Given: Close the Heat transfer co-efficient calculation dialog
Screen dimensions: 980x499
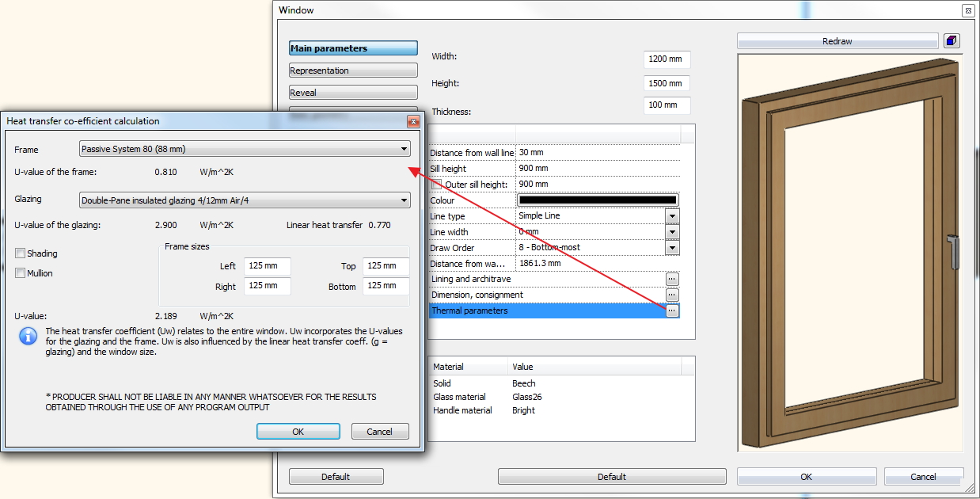Looking at the screenshot, I should click(412, 121).
